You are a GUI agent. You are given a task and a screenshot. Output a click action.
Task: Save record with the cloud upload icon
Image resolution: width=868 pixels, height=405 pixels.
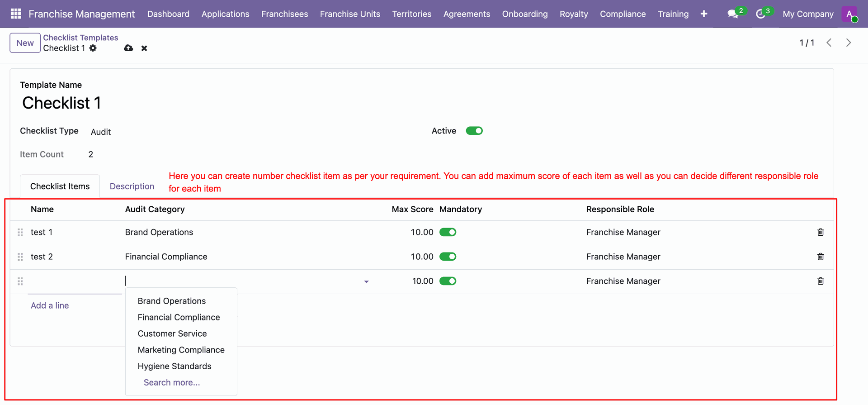coord(128,48)
